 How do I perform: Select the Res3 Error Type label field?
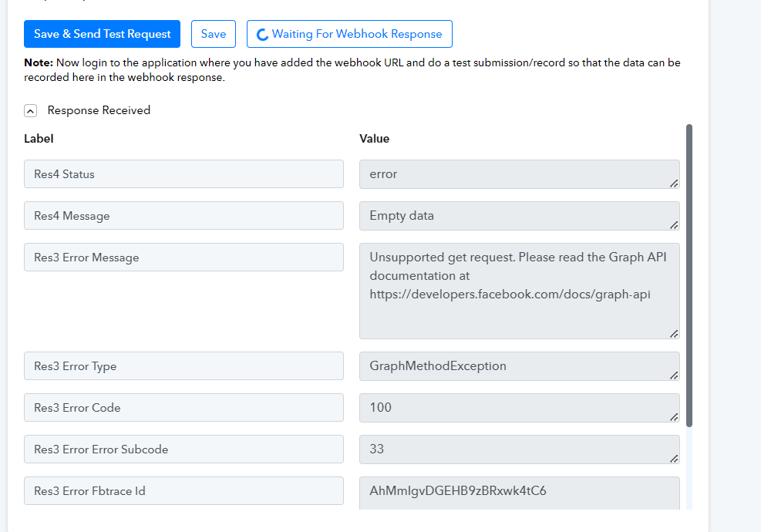coord(184,366)
